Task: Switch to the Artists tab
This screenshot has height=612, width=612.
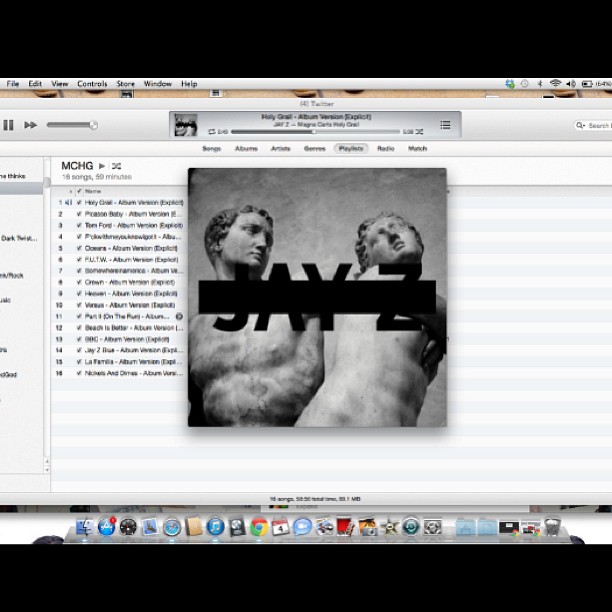Action: (281, 148)
